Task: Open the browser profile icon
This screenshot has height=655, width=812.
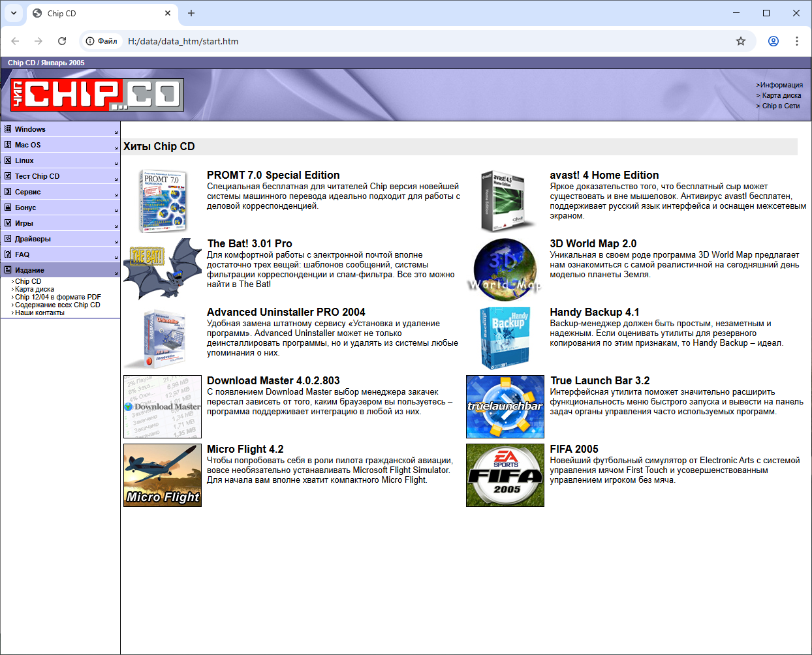Action: (773, 41)
